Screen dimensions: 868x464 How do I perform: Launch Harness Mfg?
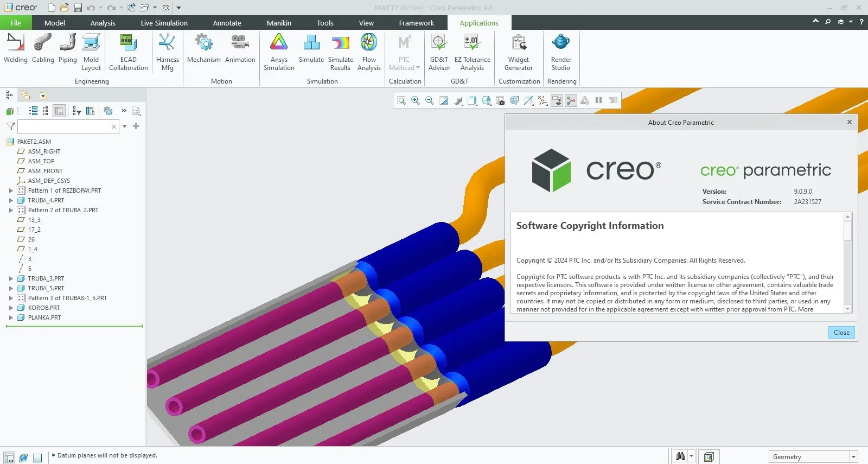pyautogui.click(x=167, y=52)
